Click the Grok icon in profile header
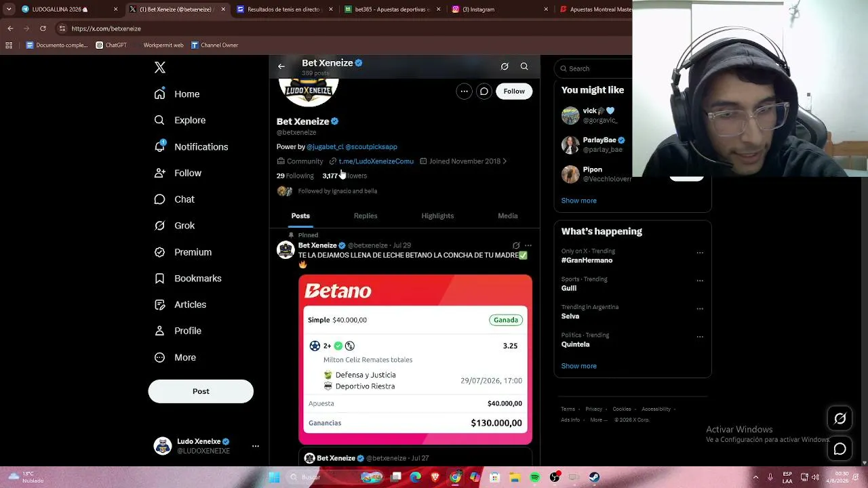This screenshot has width=868, height=488. point(505,66)
